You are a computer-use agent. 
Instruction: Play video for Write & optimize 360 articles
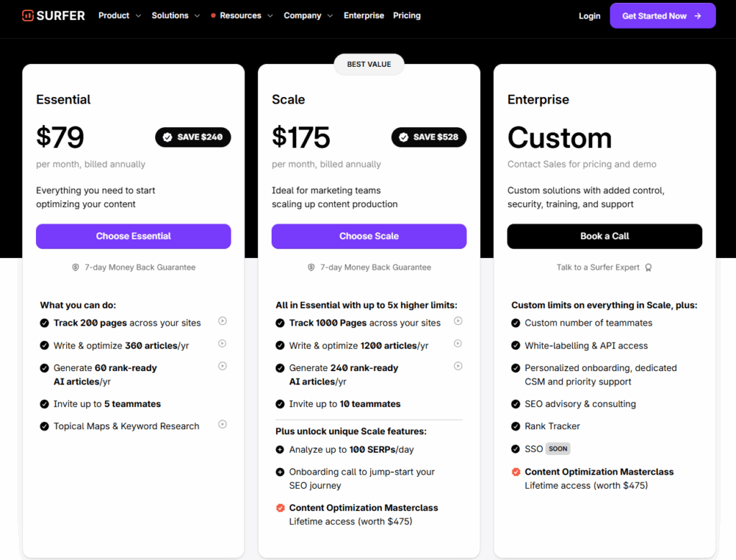click(223, 344)
